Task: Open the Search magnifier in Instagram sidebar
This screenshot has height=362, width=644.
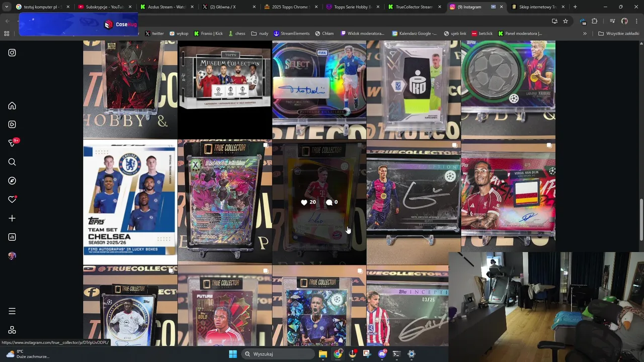Action: click(x=12, y=162)
